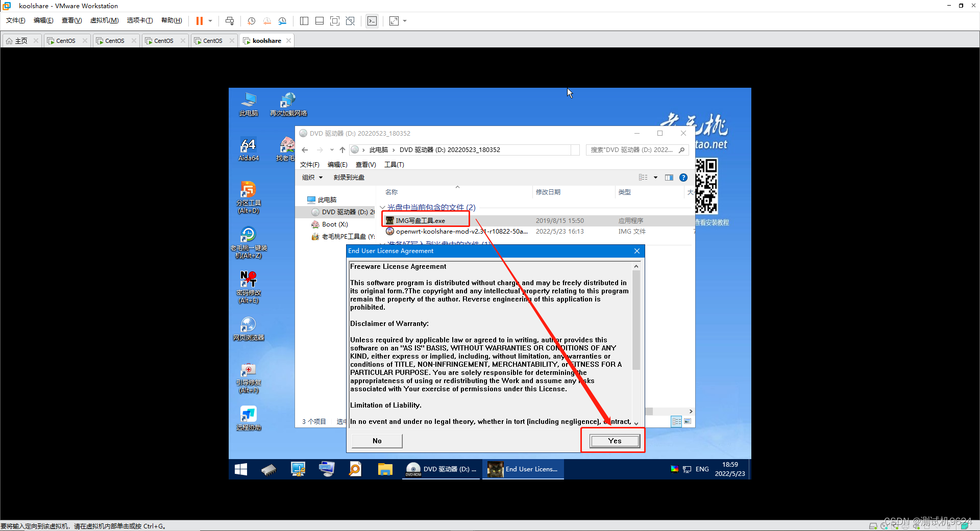Switch to Unity mode icon
This screenshot has height=531, width=980.
click(x=350, y=21)
